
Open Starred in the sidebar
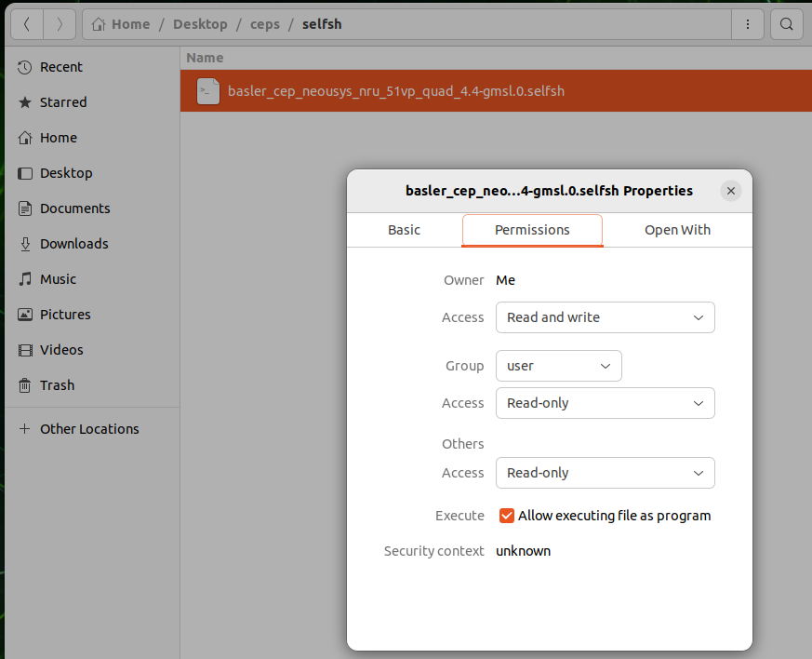point(62,102)
